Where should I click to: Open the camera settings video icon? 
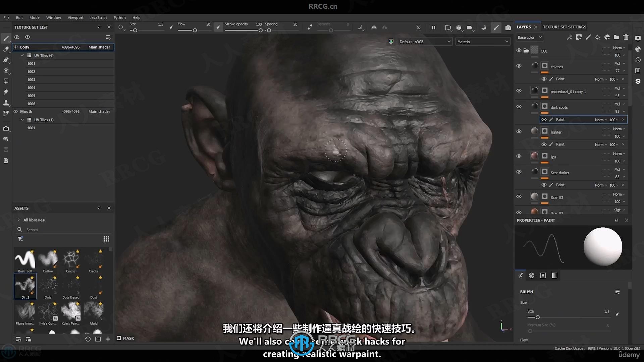(x=470, y=27)
